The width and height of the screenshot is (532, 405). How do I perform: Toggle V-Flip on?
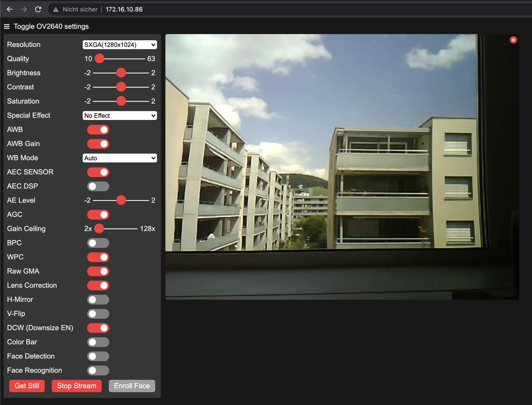coord(98,314)
